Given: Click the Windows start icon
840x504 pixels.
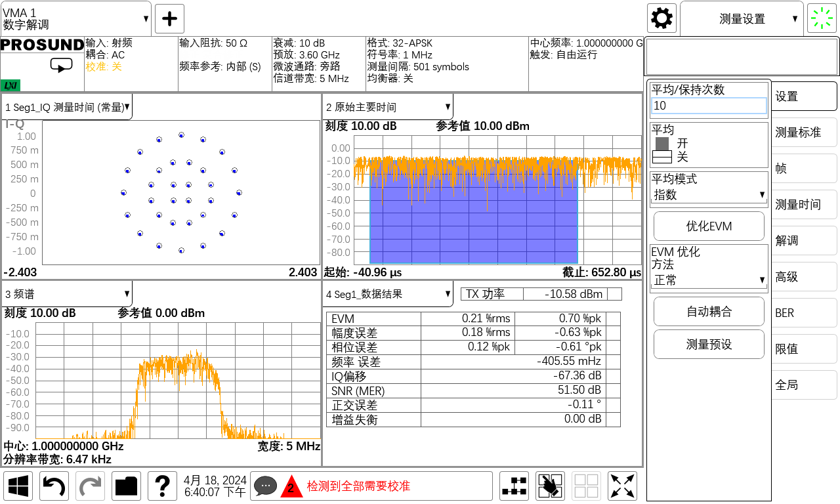Looking at the screenshot, I should [x=18, y=486].
